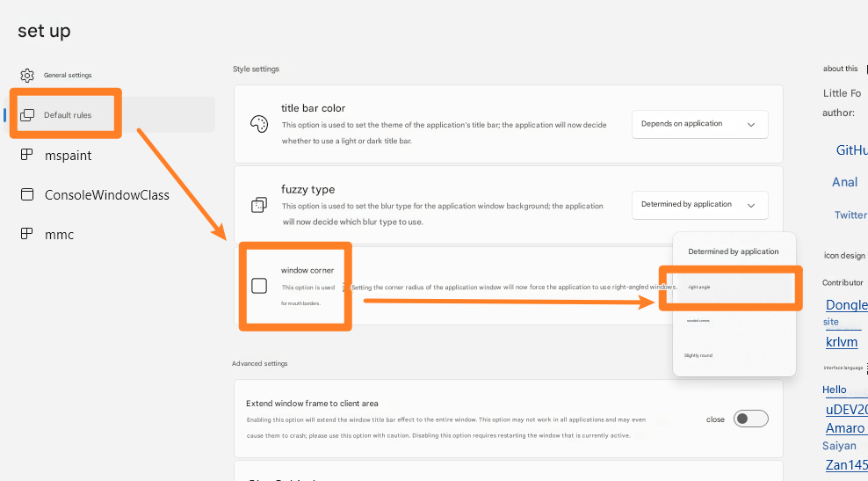The width and height of the screenshot is (868, 481).
Task: Click the Contributor label
Action: 843,282
